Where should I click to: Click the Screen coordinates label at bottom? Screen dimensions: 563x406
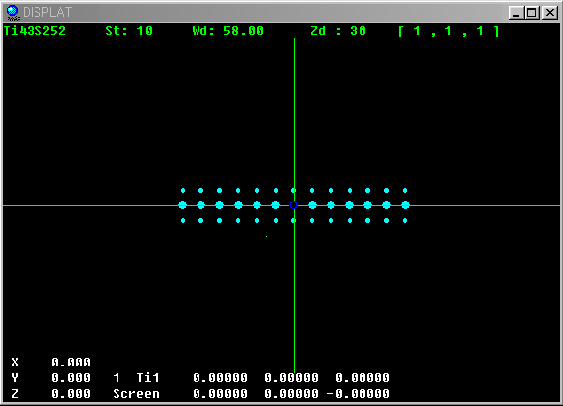click(x=136, y=394)
